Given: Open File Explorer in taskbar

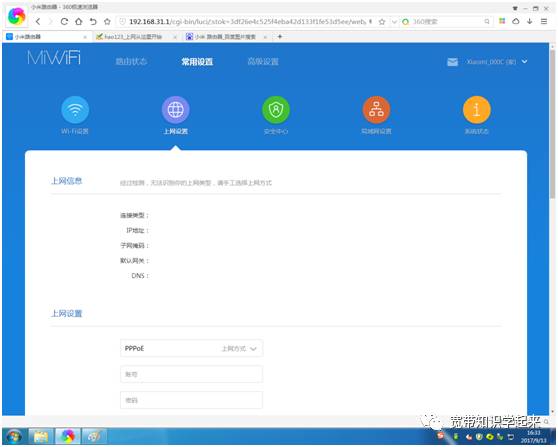Looking at the screenshot, I should [x=41, y=436].
